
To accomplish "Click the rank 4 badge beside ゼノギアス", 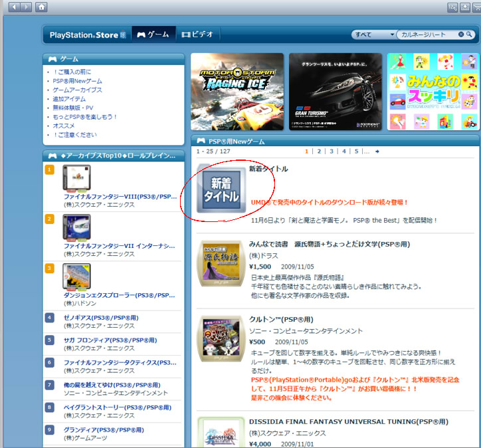I will (49, 318).
